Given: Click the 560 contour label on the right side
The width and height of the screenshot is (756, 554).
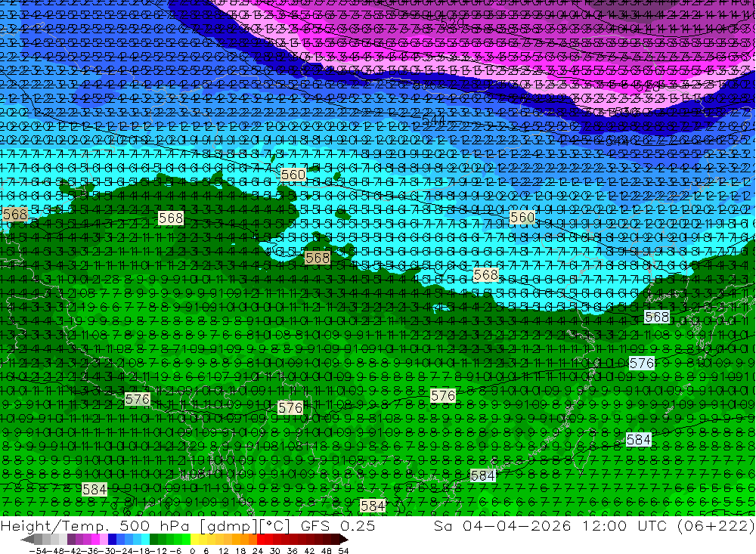Looking at the screenshot, I should (522, 217).
